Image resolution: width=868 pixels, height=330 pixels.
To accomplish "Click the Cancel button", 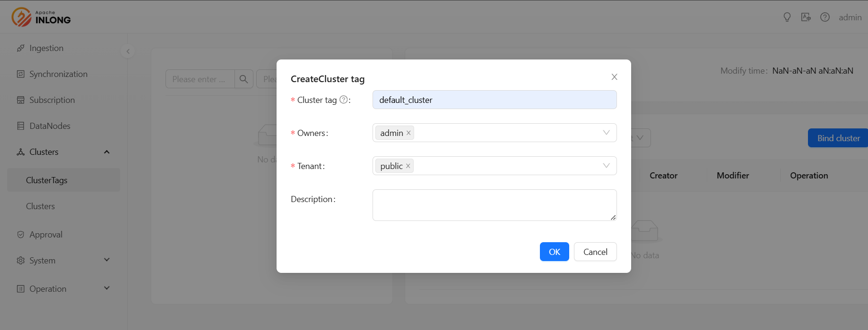I will (x=595, y=252).
